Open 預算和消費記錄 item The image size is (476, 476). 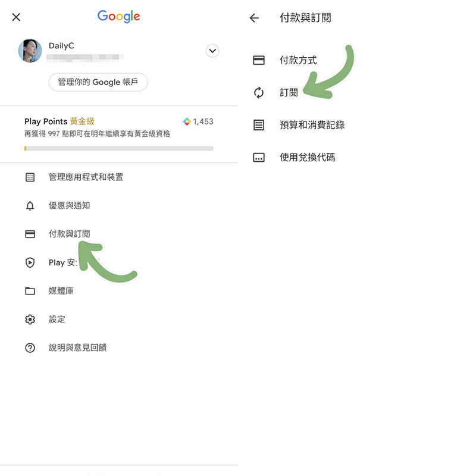coord(357,125)
